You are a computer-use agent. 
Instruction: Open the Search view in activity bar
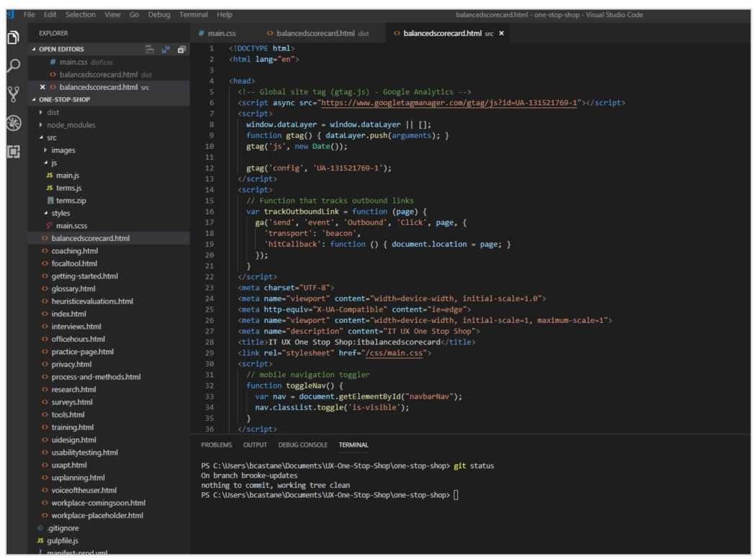(14, 65)
